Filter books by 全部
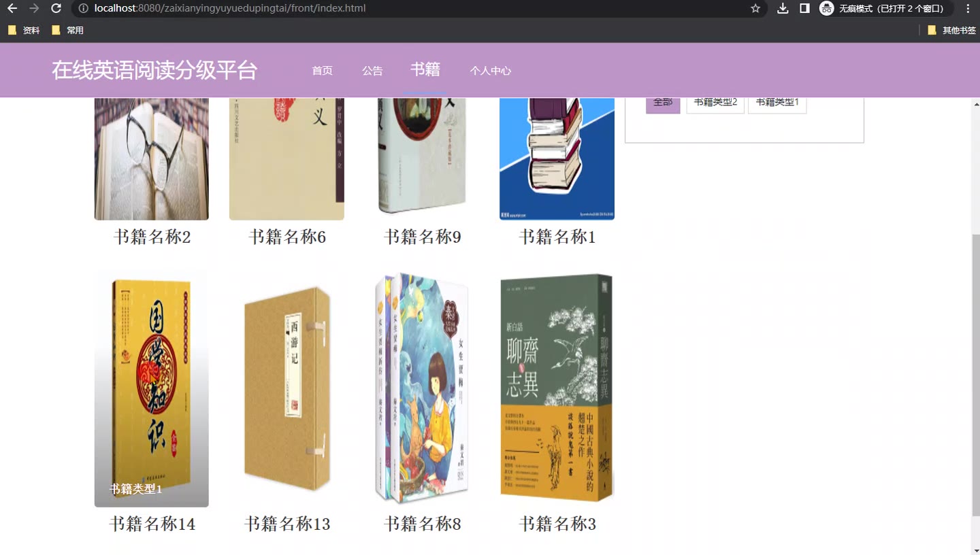Viewport: 980px width, 555px height. [x=663, y=104]
